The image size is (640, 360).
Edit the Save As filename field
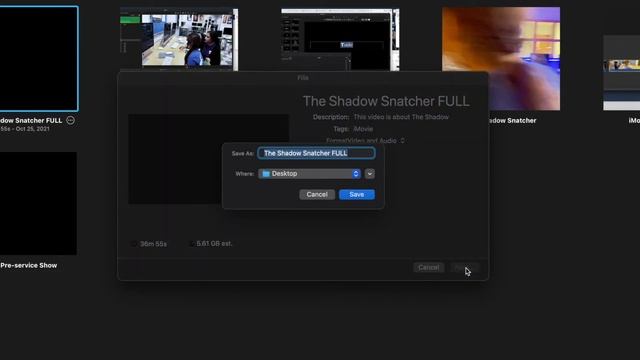tap(316, 153)
